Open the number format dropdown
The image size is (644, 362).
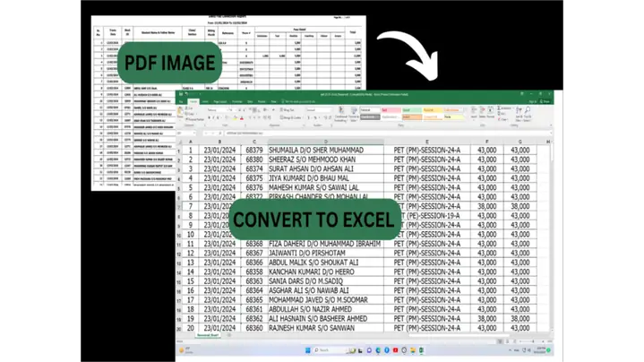[319, 110]
